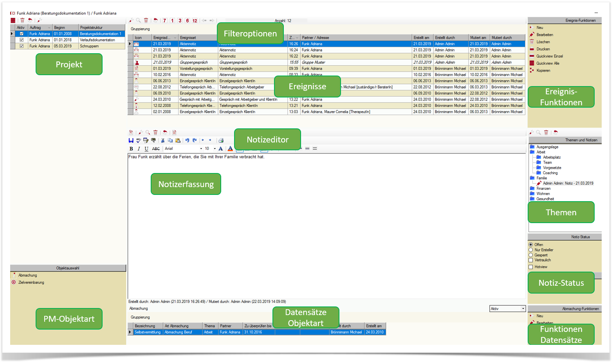
Task: Open Quickview Einzel
Action: tap(550, 56)
